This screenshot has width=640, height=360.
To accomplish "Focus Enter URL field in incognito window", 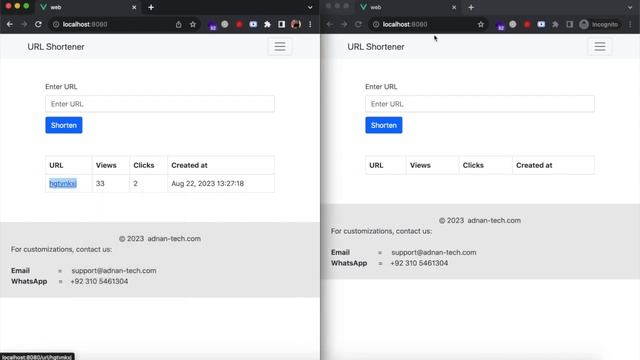I will [480, 104].
